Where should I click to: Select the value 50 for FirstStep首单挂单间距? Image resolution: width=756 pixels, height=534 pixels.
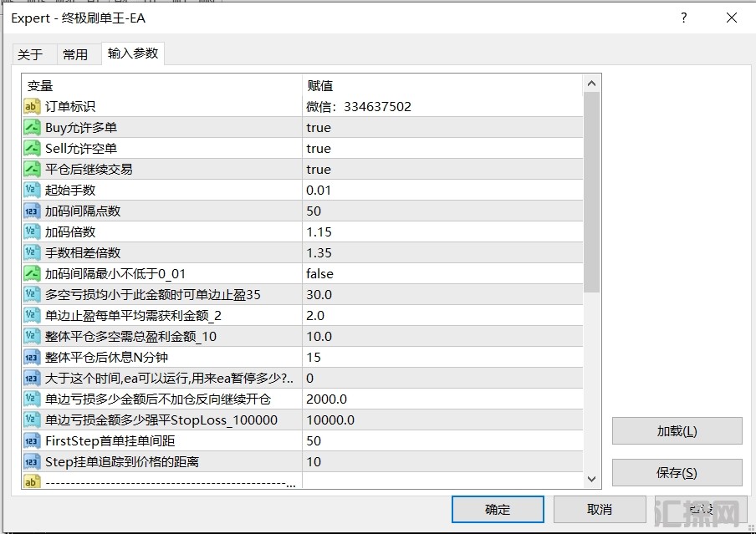click(442, 440)
